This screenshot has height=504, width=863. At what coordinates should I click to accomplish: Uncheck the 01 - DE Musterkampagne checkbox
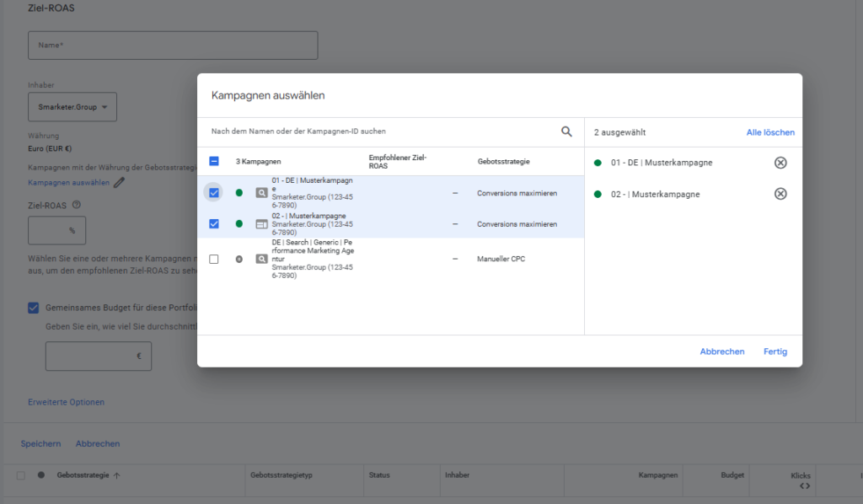(x=214, y=193)
